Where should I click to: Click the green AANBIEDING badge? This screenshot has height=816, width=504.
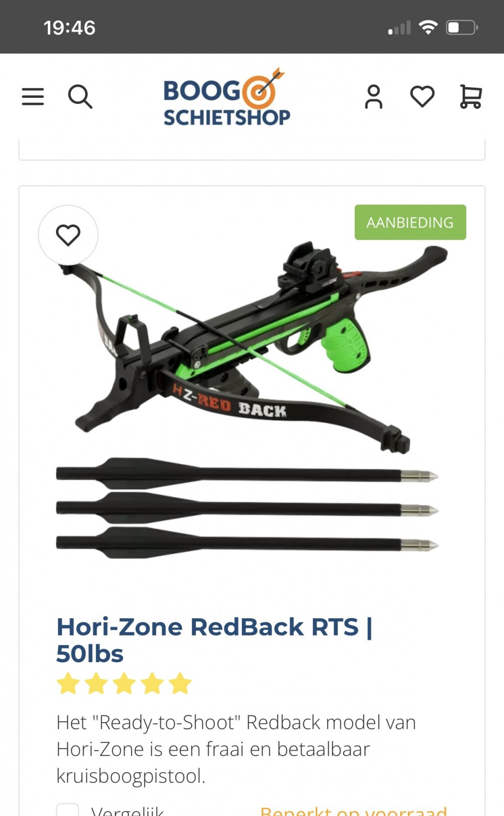click(x=410, y=222)
